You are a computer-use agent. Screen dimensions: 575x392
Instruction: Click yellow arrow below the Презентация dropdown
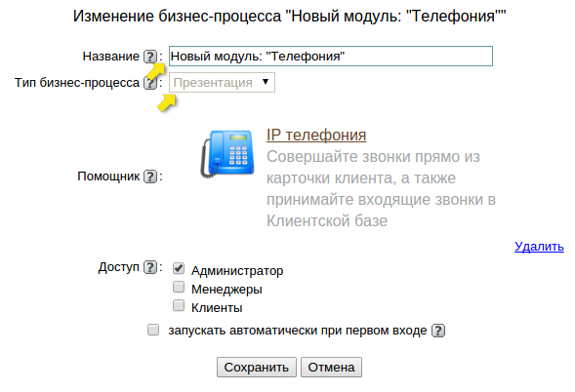click(167, 102)
